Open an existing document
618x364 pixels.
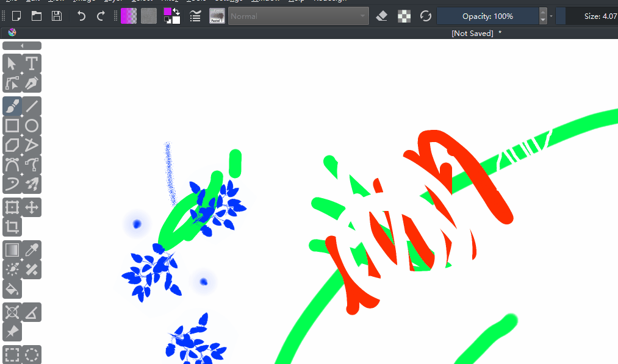click(x=37, y=16)
